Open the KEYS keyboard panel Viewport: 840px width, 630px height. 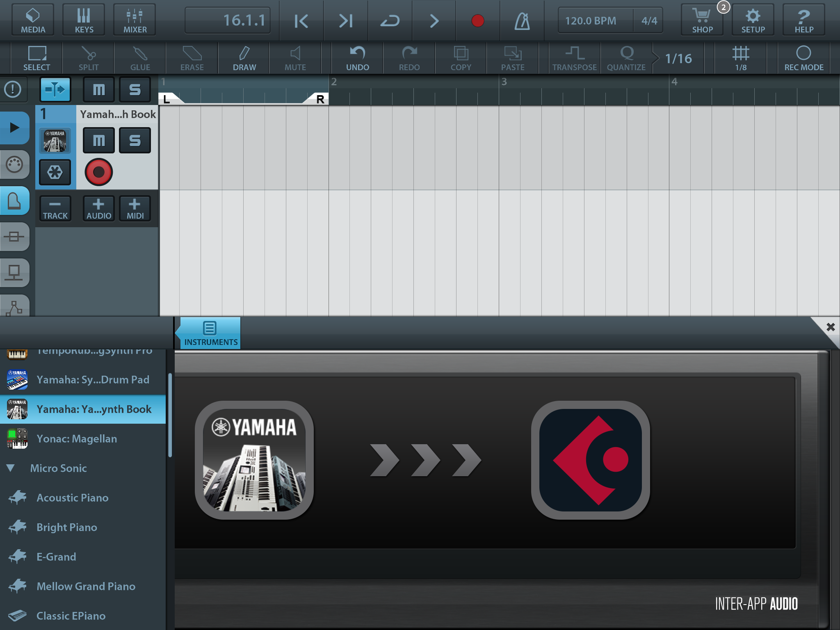coord(84,20)
